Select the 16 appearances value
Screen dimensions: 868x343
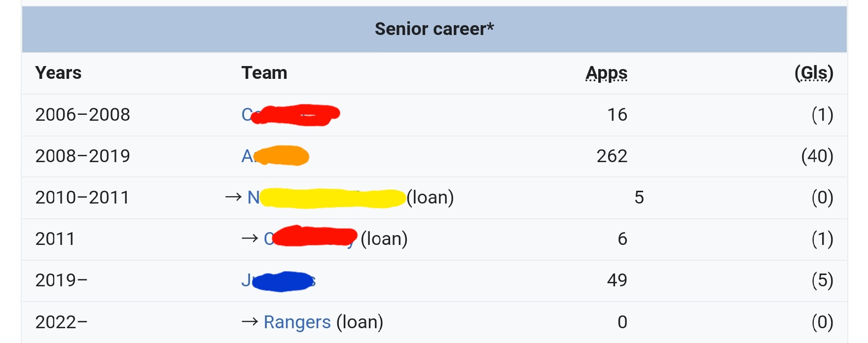pos(616,115)
